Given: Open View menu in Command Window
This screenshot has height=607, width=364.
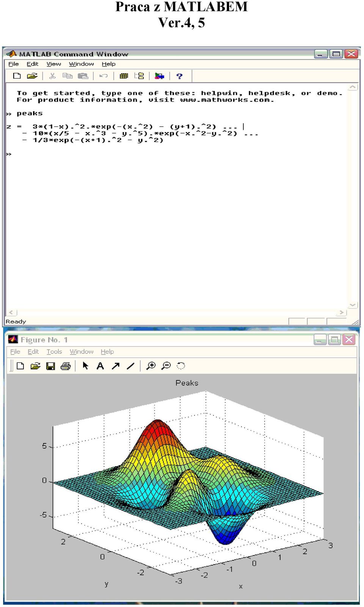Looking at the screenshot, I should pos(53,64).
